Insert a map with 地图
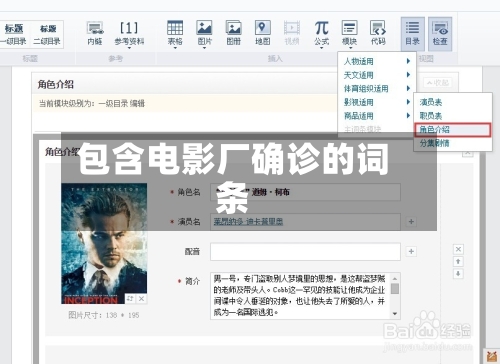 263,33
